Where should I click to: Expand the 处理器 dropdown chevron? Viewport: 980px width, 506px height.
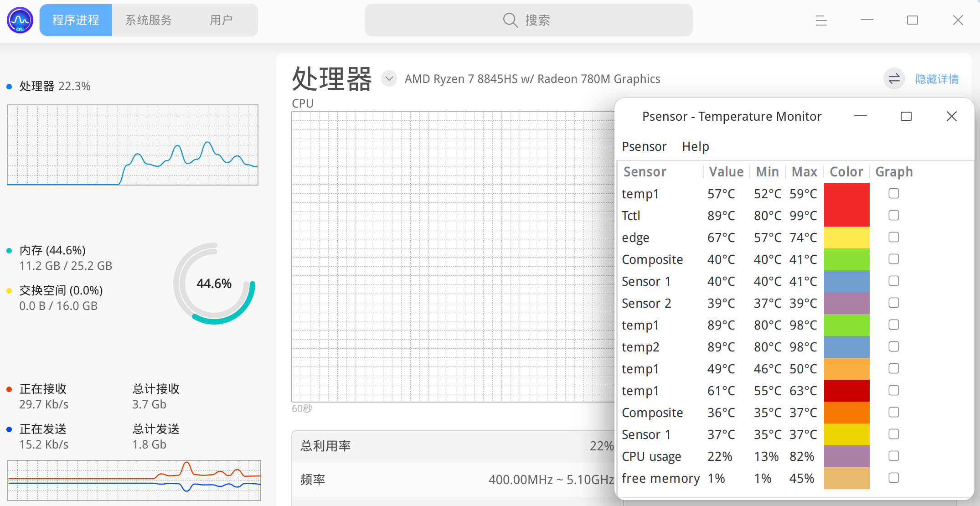click(389, 78)
